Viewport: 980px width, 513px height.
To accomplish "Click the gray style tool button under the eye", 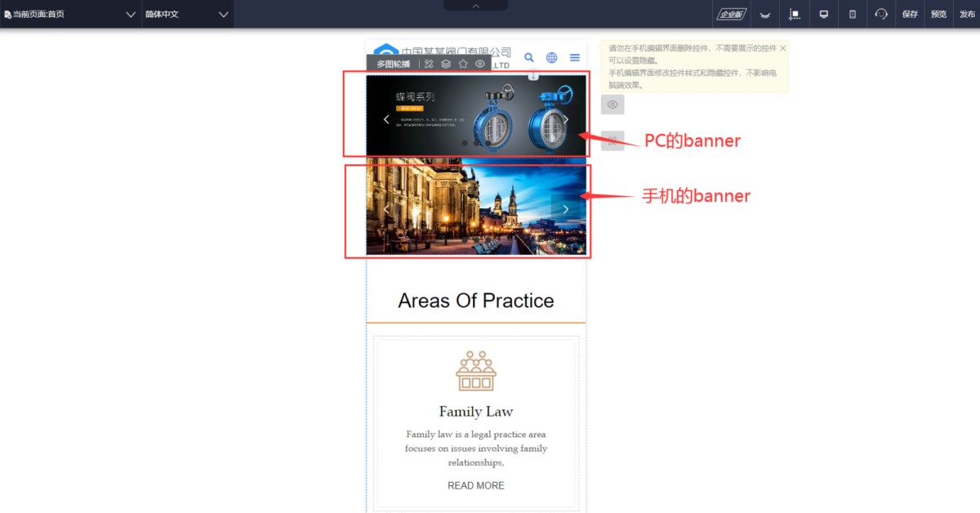I will (x=612, y=141).
